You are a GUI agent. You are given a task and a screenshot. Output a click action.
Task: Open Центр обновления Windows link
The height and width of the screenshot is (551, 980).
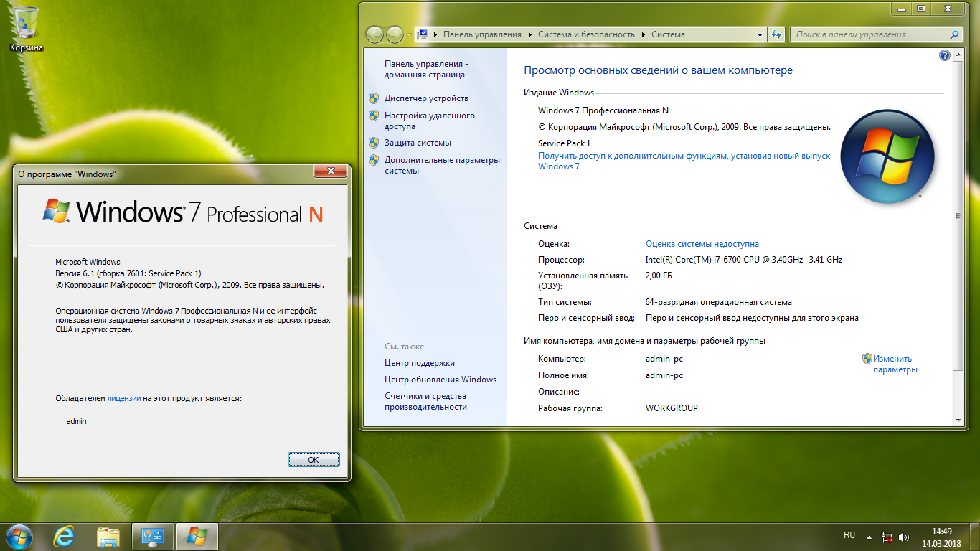440,380
